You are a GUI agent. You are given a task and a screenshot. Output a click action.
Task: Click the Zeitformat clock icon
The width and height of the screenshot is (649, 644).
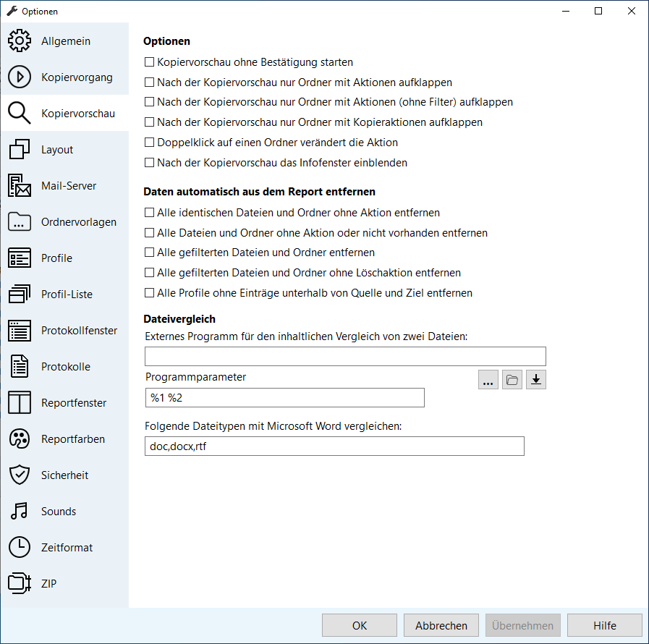click(20, 548)
